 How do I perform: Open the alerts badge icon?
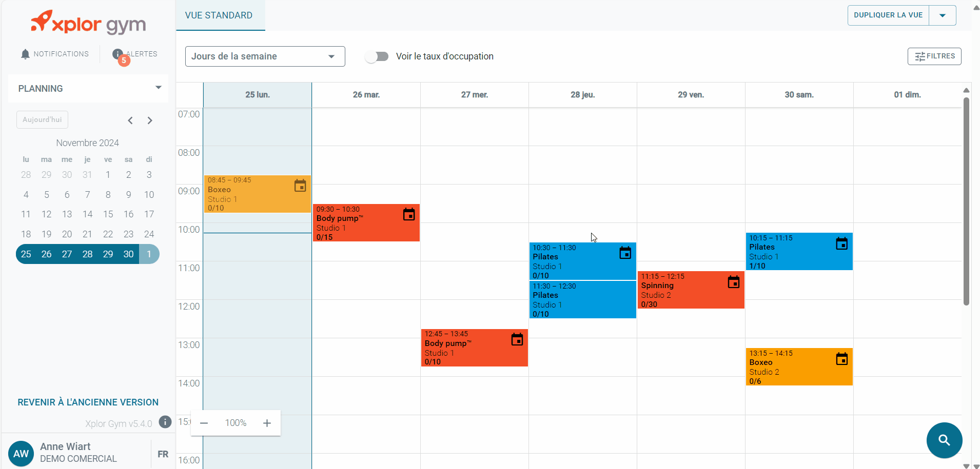click(118, 54)
